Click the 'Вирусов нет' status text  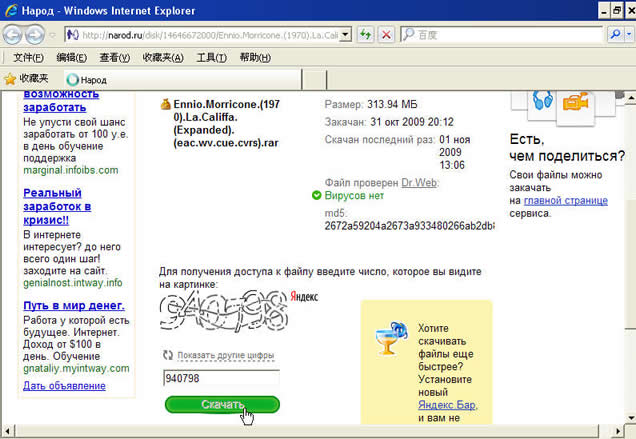[x=354, y=196]
